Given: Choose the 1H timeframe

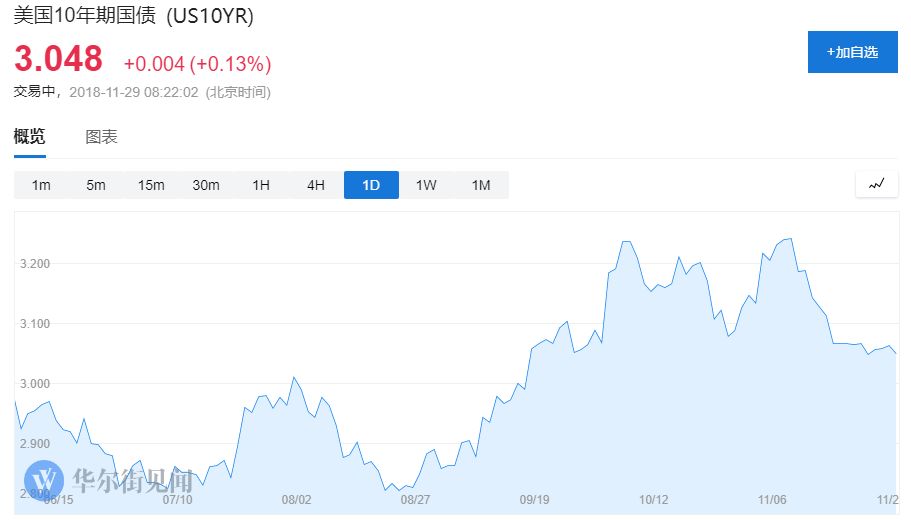Looking at the screenshot, I should coord(261,185).
